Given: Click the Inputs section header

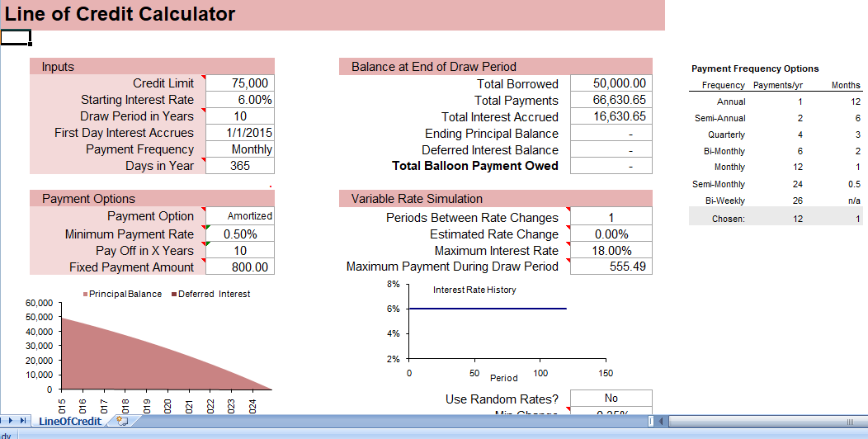Looking at the screenshot, I should click(x=153, y=67).
